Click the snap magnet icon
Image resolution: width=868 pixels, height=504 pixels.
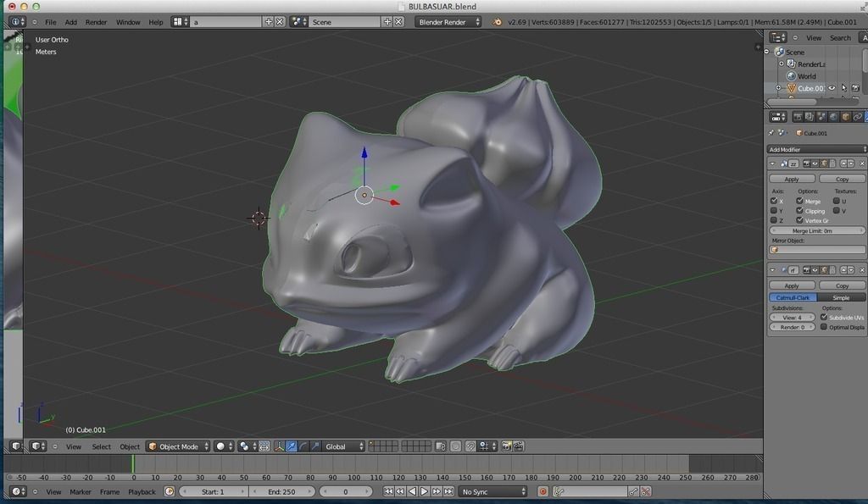470,446
